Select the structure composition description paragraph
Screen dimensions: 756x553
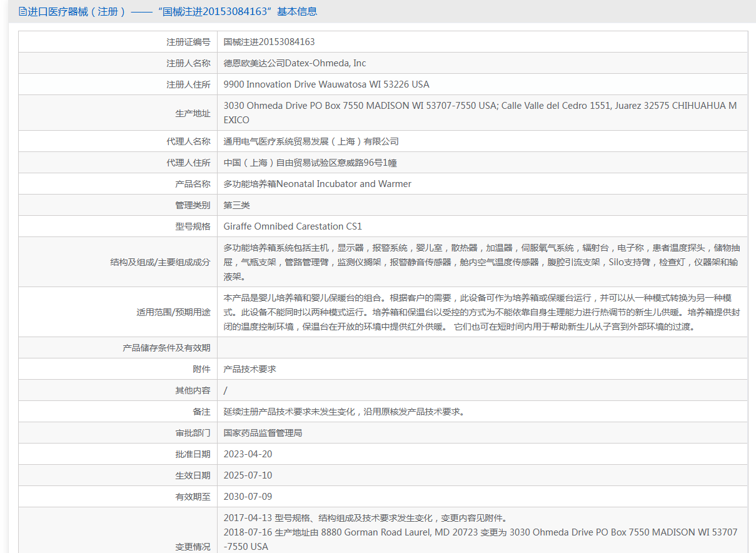481,262
